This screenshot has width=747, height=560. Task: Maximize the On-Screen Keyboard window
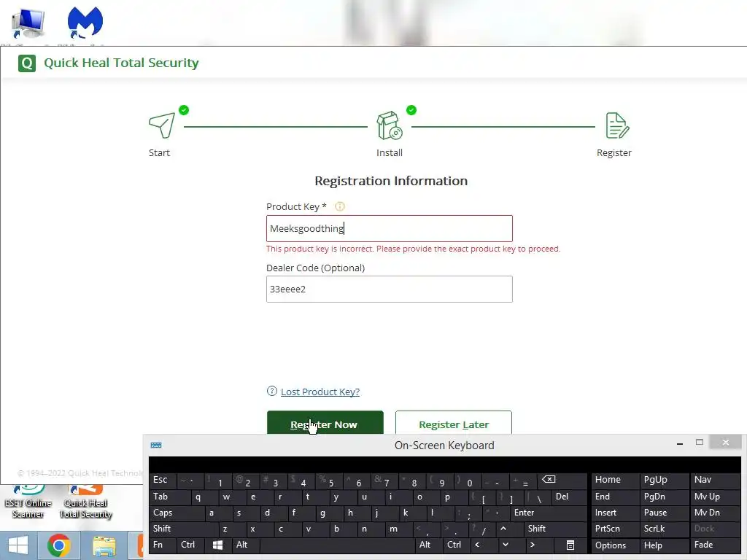[x=700, y=443]
